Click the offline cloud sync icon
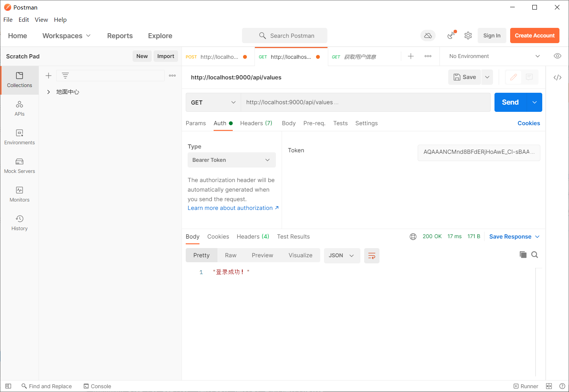The image size is (569, 392). coord(428,35)
